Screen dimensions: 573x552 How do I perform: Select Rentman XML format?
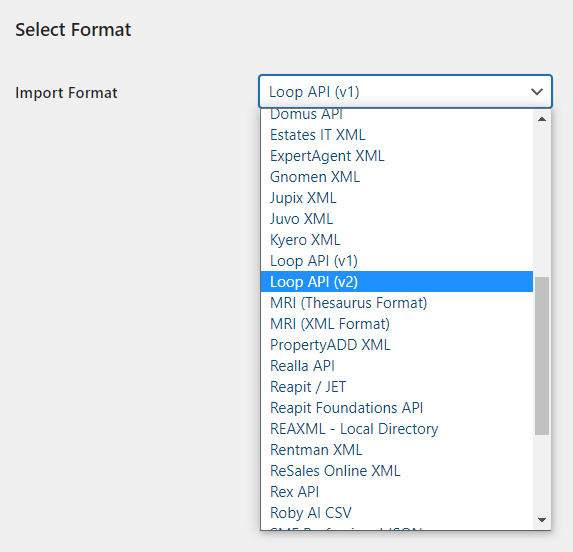click(x=397, y=450)
